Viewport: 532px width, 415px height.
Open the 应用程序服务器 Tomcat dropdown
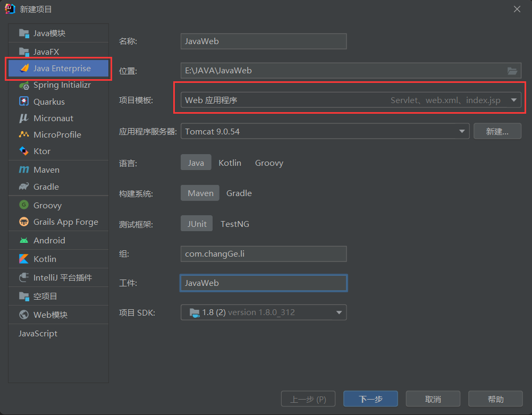(x=325, y=131)
